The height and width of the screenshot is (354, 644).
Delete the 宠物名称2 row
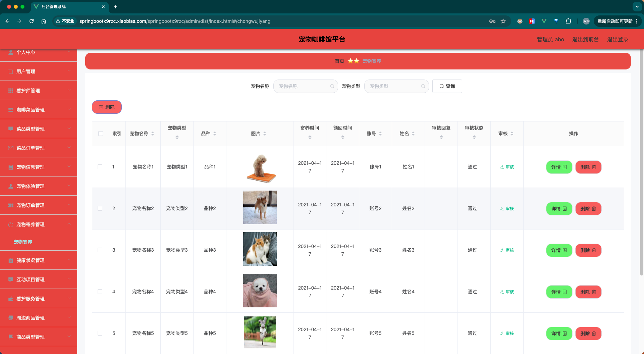click(588, 209)
